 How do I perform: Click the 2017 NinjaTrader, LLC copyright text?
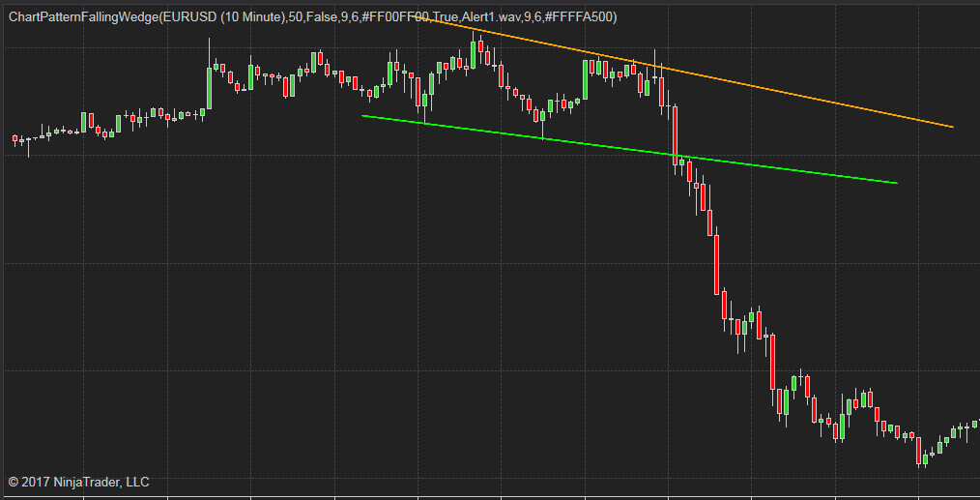click(78, 482)
